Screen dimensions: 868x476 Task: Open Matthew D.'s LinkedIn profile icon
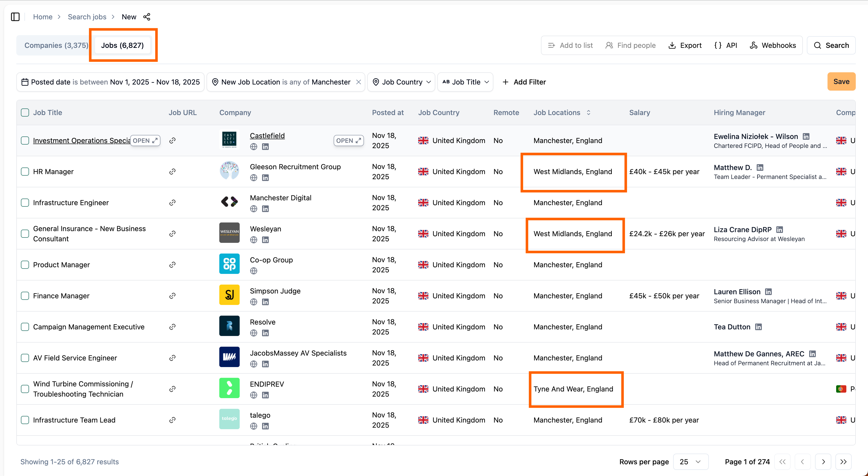point(760,167)
